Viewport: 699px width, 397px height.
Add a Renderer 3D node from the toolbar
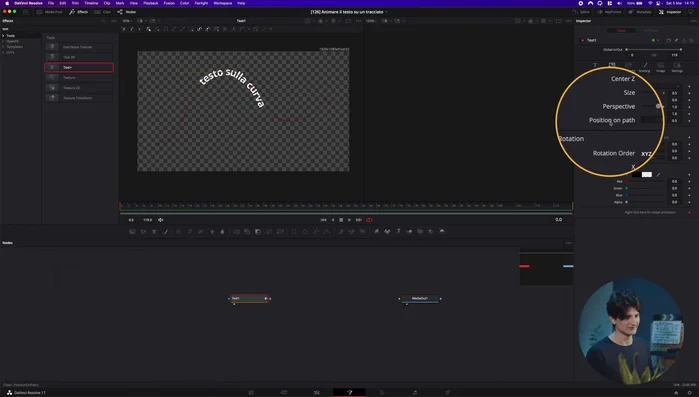(442, 232)
